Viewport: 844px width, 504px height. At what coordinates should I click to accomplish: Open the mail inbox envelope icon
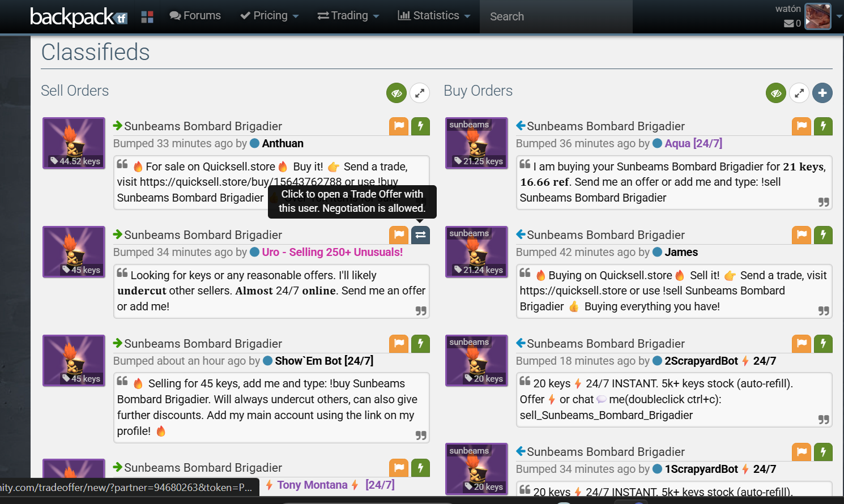coord(788,23)
